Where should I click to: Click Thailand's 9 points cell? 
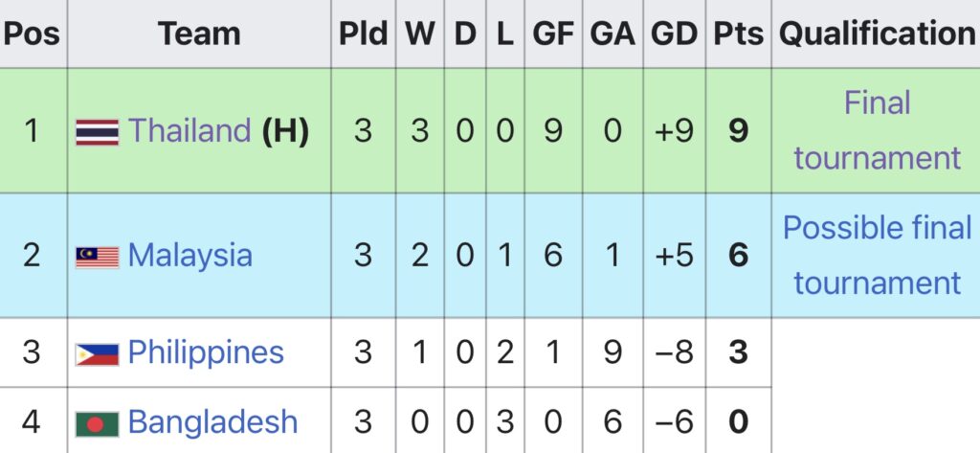click(x=738, y=130)
